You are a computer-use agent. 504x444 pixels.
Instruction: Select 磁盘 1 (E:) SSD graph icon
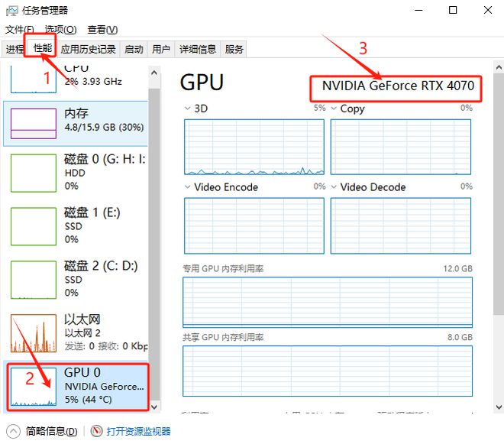[34, 226]
